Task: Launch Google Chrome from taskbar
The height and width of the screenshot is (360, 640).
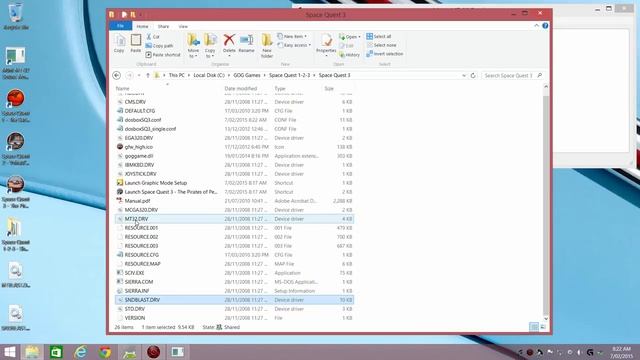Action: tap(105, 352)
